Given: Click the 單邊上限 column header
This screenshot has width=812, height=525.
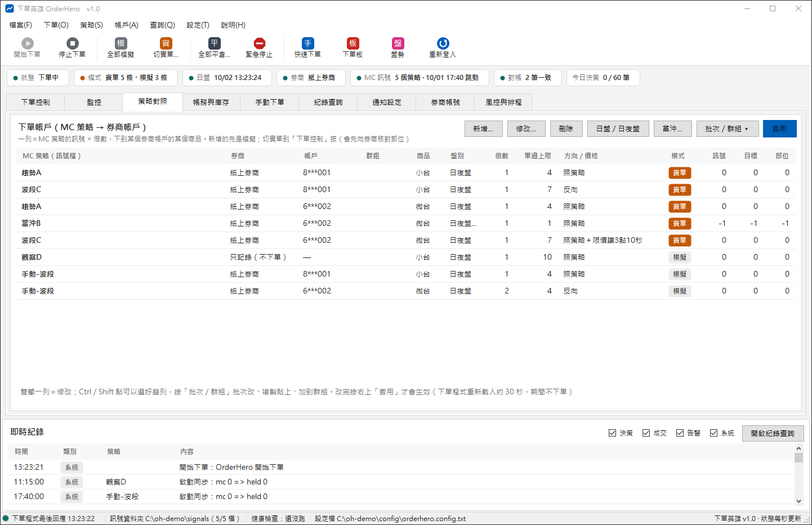Looking at the screenshot, I should (x=538, y=156).
